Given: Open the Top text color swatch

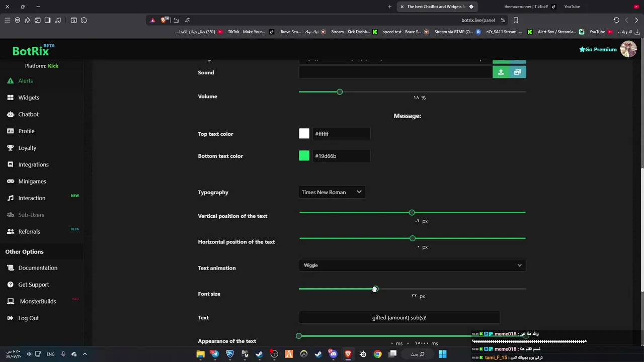Looking at the screenshot, I should pos(304,134).
